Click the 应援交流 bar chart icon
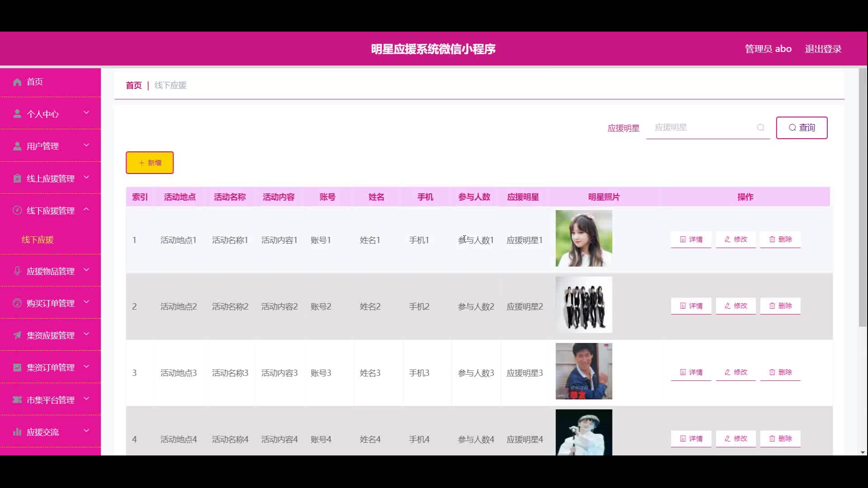The image size is (868, 488). click(17, 432)
